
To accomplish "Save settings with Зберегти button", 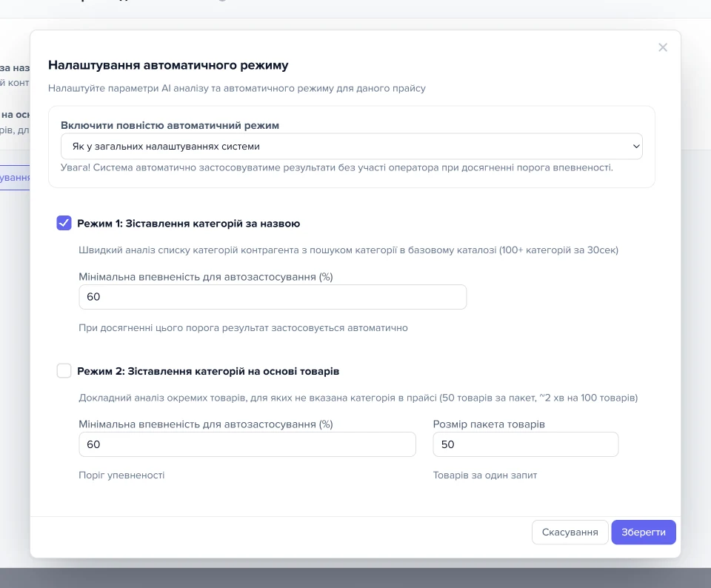I will [644, 532].
